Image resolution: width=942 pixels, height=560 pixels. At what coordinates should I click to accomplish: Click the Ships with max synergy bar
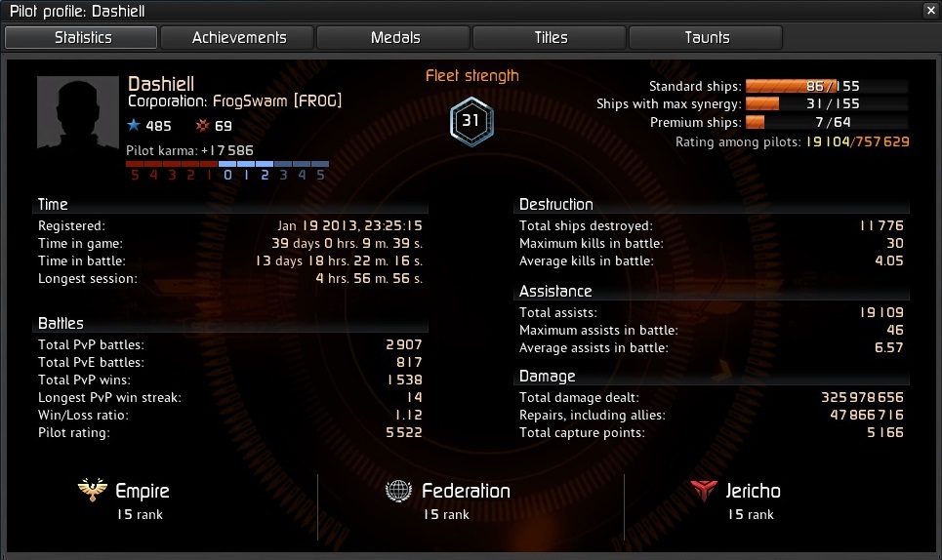pos(827,103)
